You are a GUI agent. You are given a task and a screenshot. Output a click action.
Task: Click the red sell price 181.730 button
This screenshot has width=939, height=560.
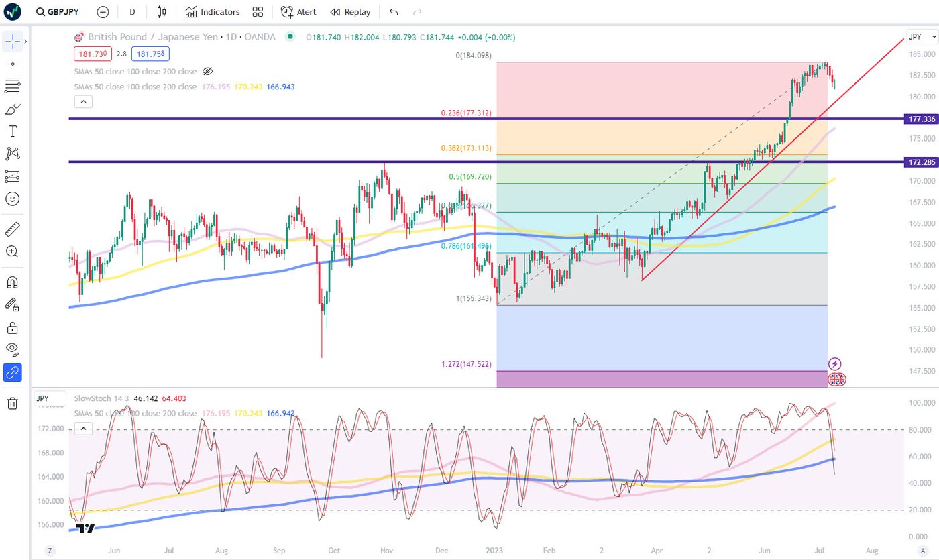click(93, 54)
